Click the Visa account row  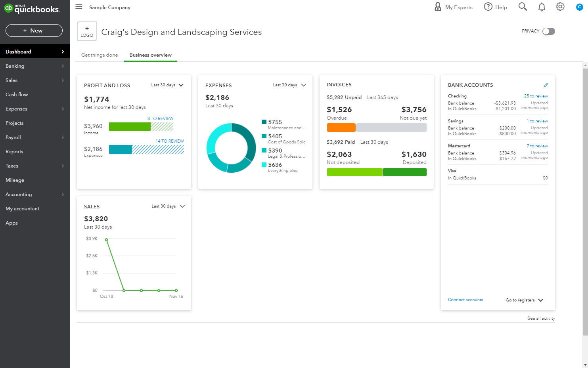tap(498, 175)
